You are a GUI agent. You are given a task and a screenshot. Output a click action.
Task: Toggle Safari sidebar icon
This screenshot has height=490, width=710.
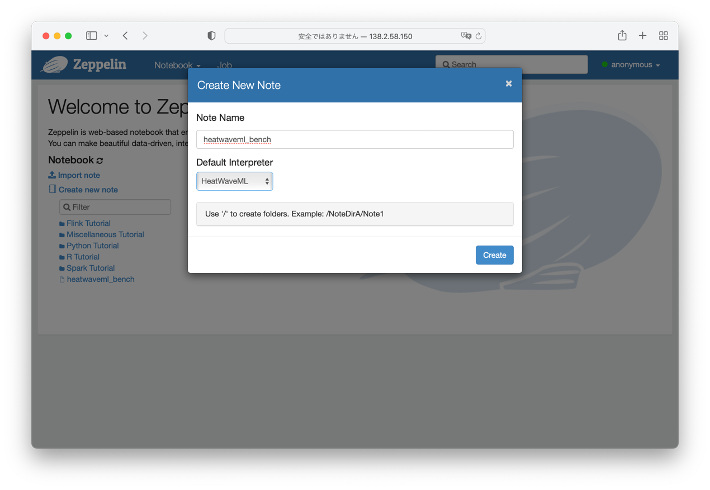(x=91, y=36)
